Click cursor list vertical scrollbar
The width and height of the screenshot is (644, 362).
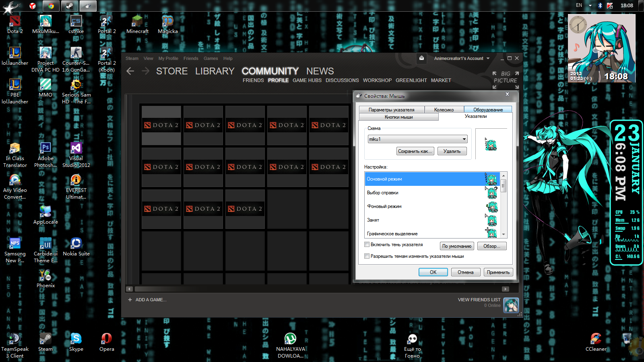[503, 205]
